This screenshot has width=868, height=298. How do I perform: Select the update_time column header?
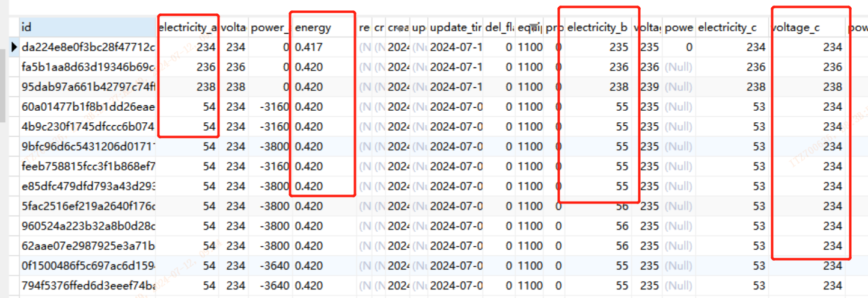coord(455,28)
